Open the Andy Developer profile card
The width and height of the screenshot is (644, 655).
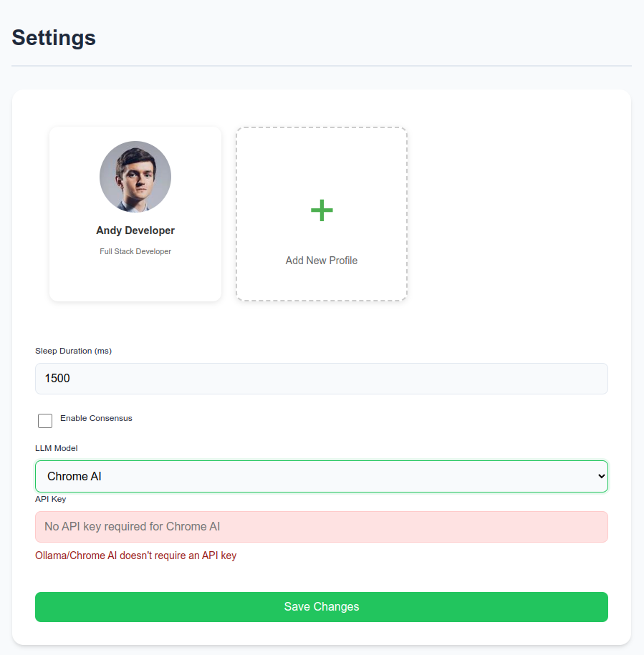coord(135,214)
